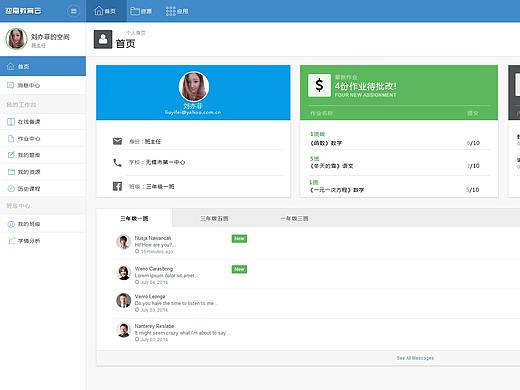Switch to the 三年级五班 class tab

coord(214,218)
